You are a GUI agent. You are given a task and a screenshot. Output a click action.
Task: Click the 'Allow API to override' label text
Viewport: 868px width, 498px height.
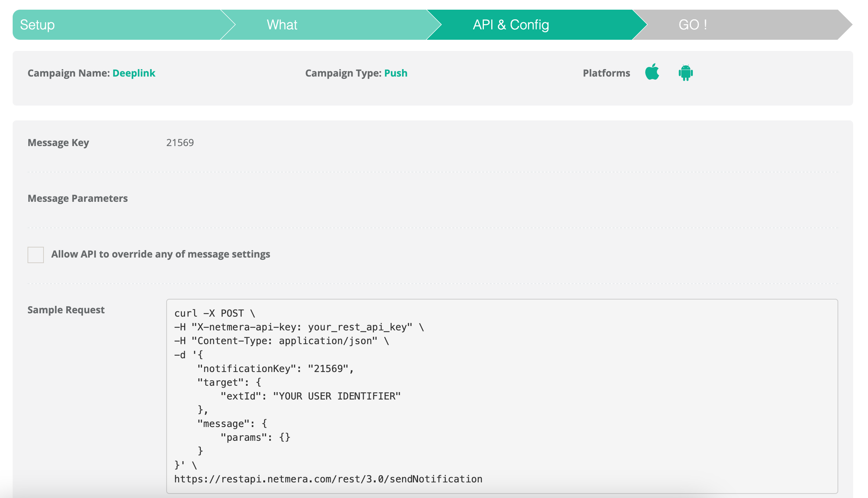161,254
